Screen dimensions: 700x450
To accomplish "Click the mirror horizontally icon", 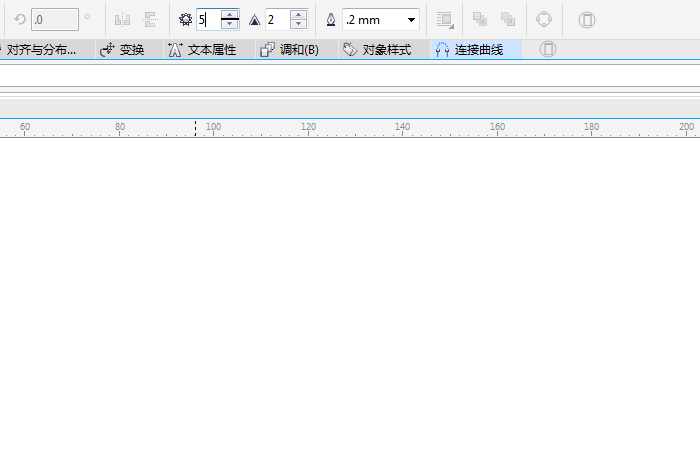I will (122, 19).
